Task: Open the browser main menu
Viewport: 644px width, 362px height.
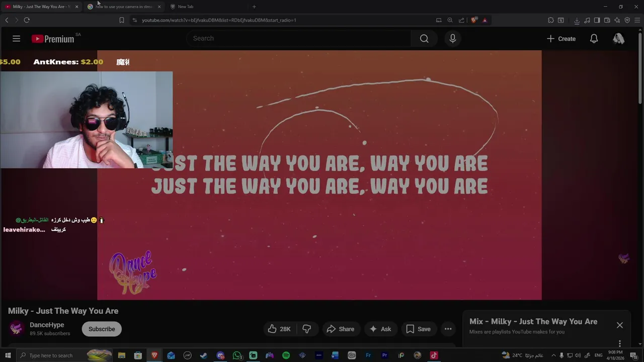Action: [637, 20]
